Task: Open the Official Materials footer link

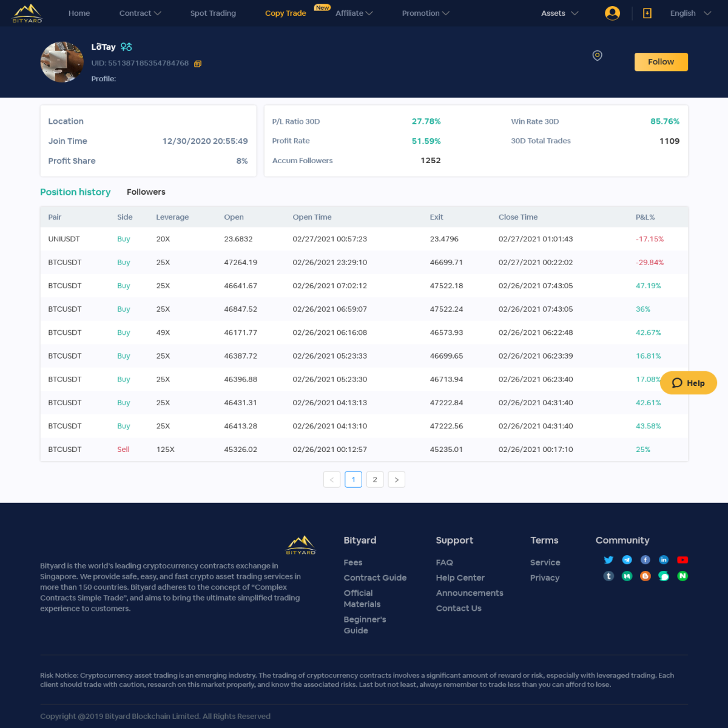Action: (x=362, y=598)
